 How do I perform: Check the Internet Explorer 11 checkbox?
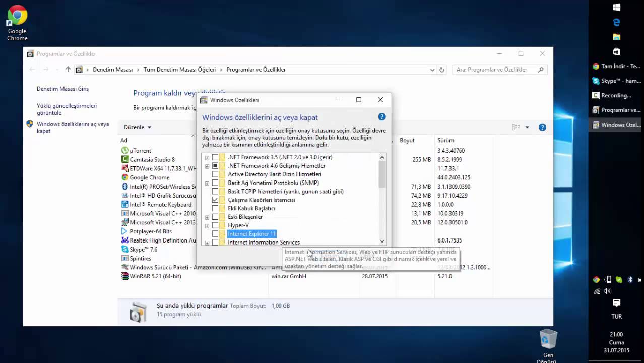click(x=215, y=234)
